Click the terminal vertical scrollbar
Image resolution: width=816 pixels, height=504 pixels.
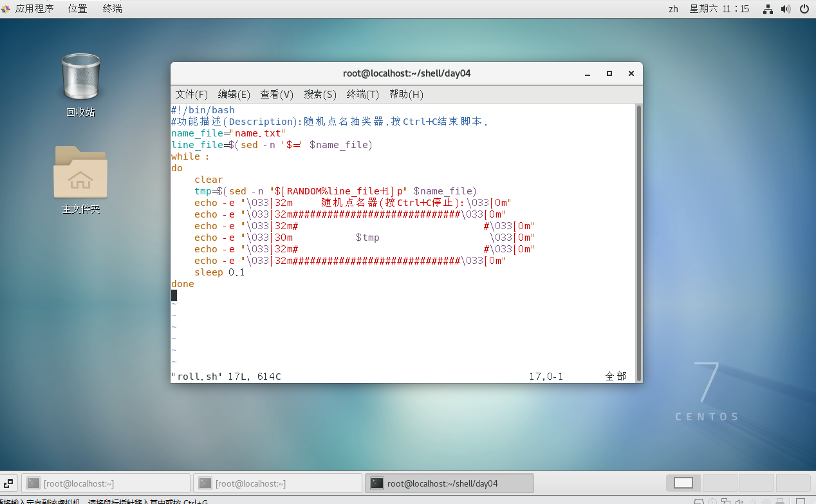pos(638,243)
